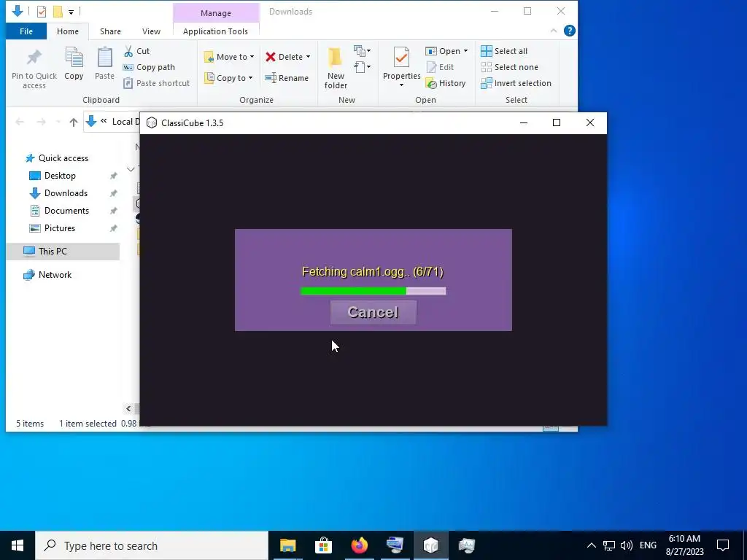Switch to the View ribbon tab
The width and height of the screenshot is (747, 560).
pyautogui.click(x=151, y=31)
